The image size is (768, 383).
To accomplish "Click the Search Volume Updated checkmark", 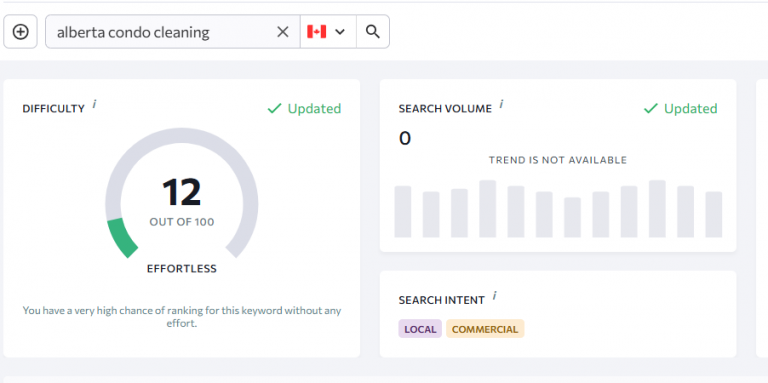I will click(650, 108).
